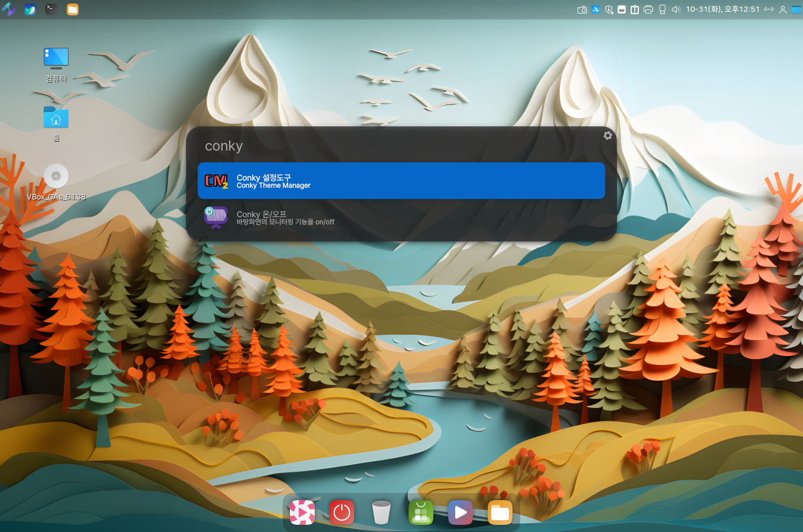Click the screenshot camera tray icon
This screenshot has height=532, width=803.
pyautogui.click(x=582, y=9)
